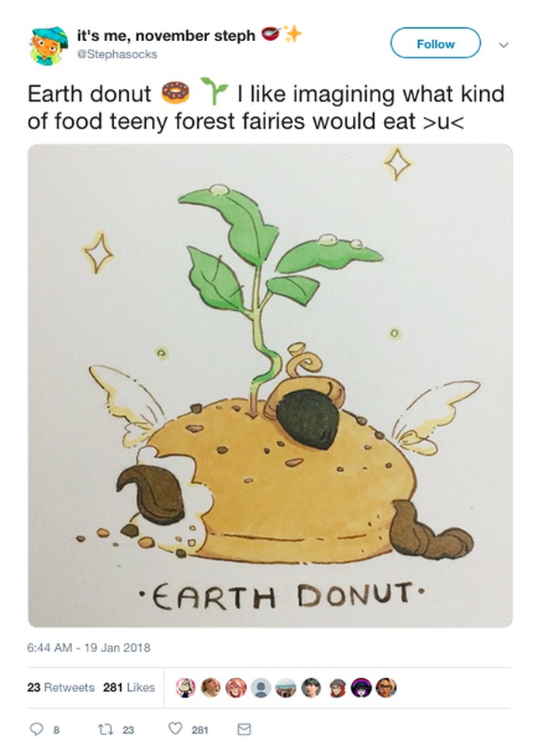This screenshot has height=756, width=543.
Task: Click the reply speech bubble icon
Action: tap(36, 730)
